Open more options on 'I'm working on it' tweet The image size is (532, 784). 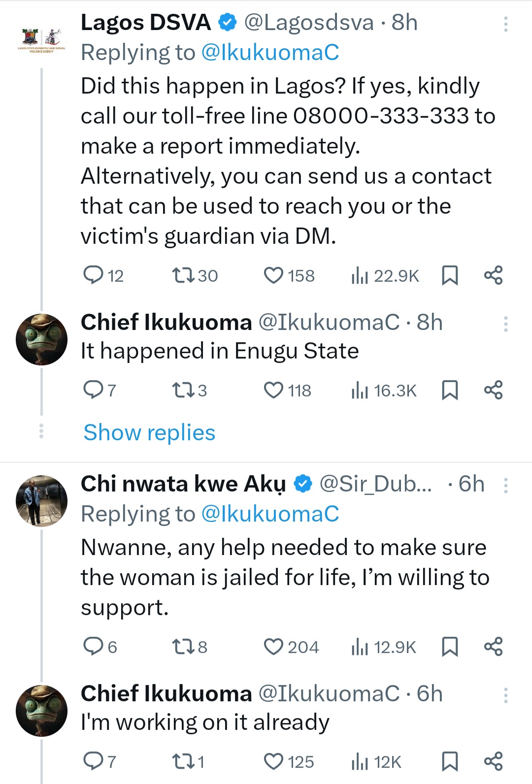click(x=505, y=695)
